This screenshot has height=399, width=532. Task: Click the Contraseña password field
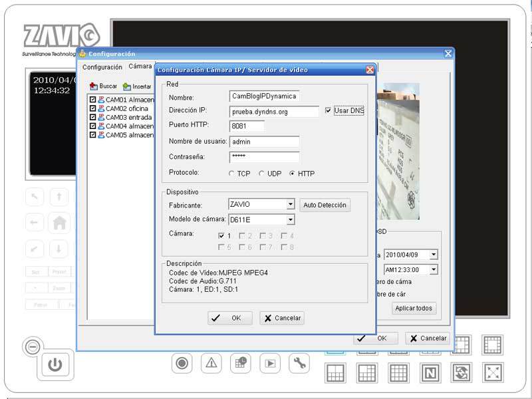tap(264, 157)
